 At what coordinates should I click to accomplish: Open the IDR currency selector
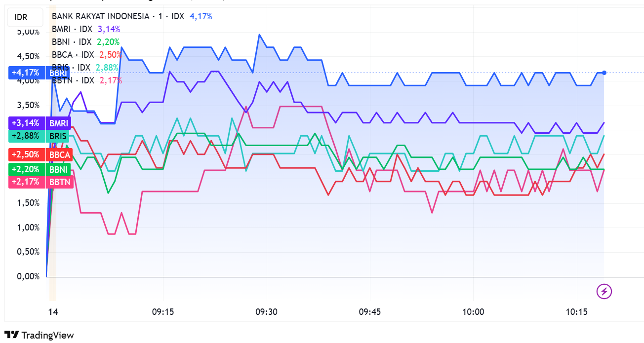point(21,18)
